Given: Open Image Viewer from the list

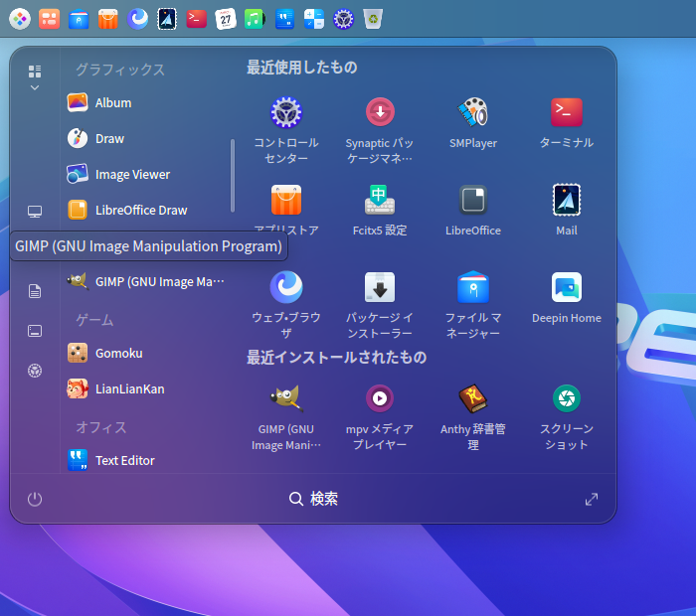Looking at the screenshot, I should coord(146,174).
